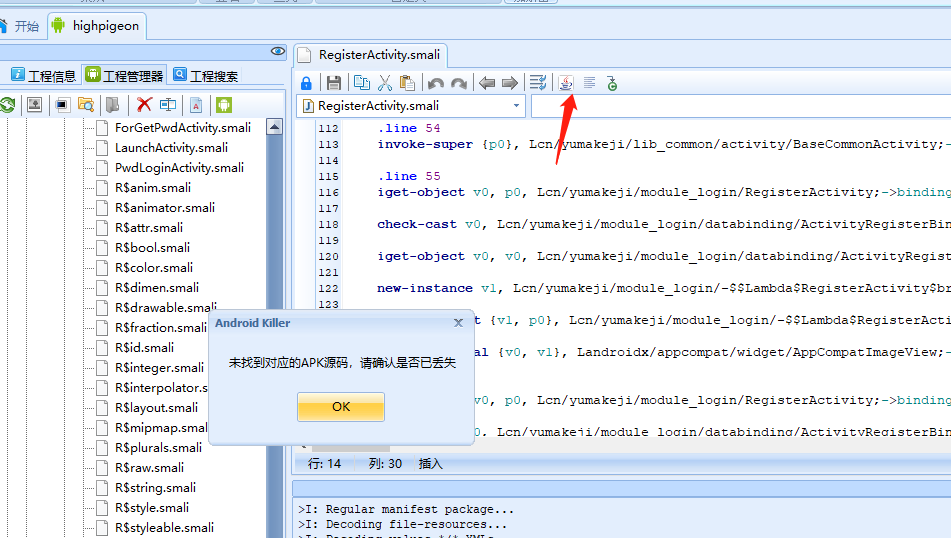Open the RegisterActivity.smali file dropdown
This screenshot has height=538, width=951.
(x=516, y=106)
